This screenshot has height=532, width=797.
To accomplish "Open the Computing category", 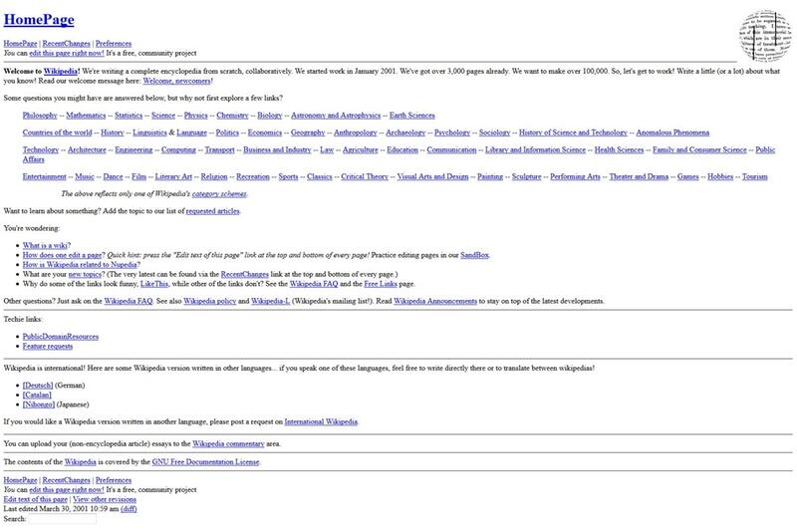I will 178,149.
